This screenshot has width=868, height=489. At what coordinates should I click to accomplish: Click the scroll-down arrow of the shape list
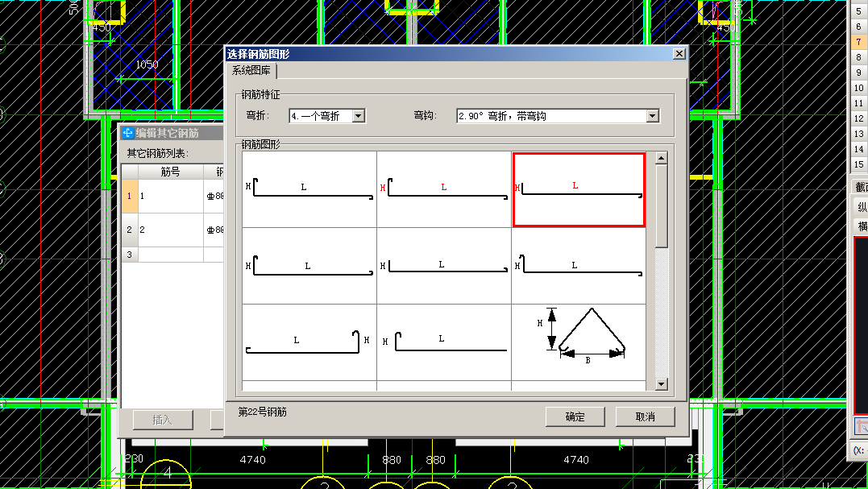coord(661,384)
